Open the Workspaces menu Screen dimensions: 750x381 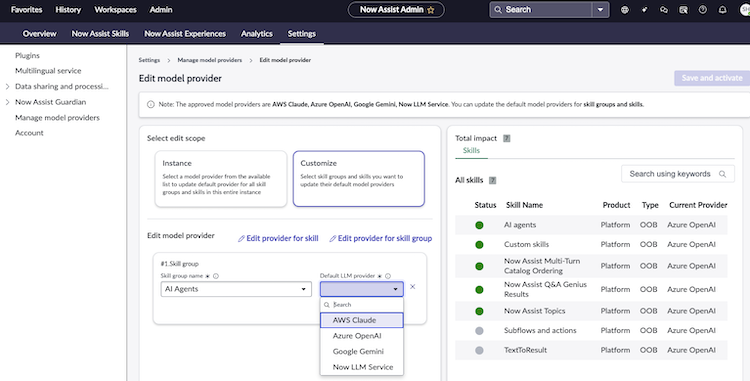tap(115, 10)
